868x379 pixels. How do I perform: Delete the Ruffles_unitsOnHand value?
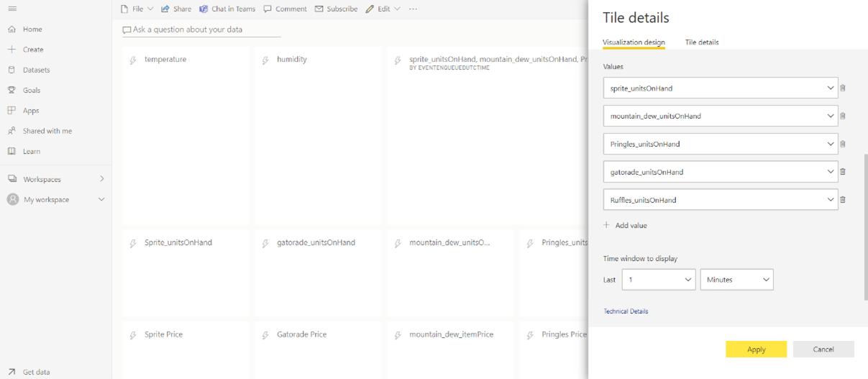click(843, 200)
